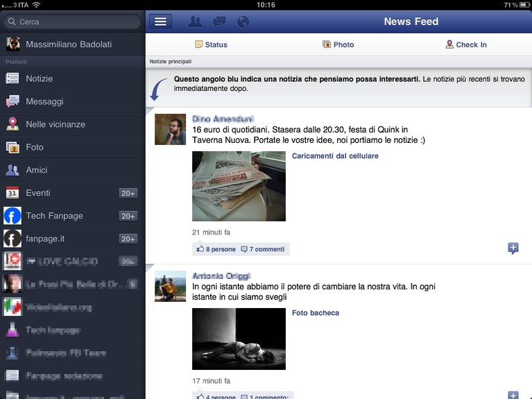The width and height of the screenshot is (532, 399).
Task: Open Tech Fanpage page entry
Action: click(73, 216)
